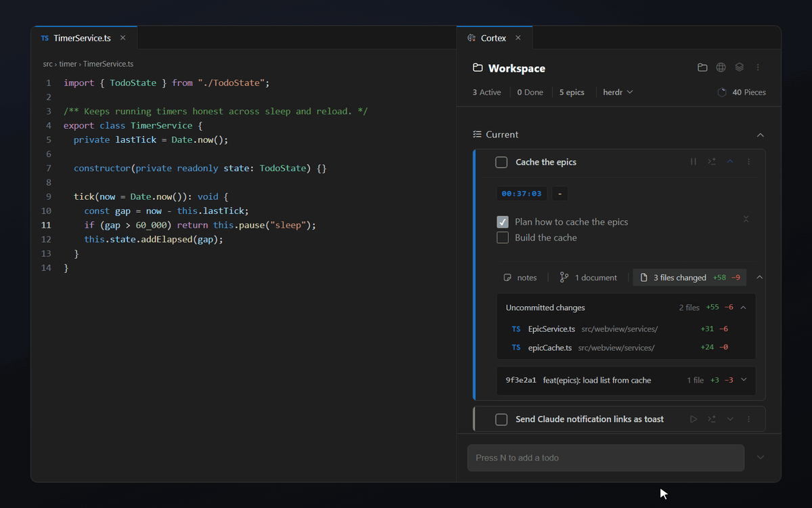Click commit hash 9f3e2a1
The height and width of the screenshot is (508, 812).
[521, 380]
